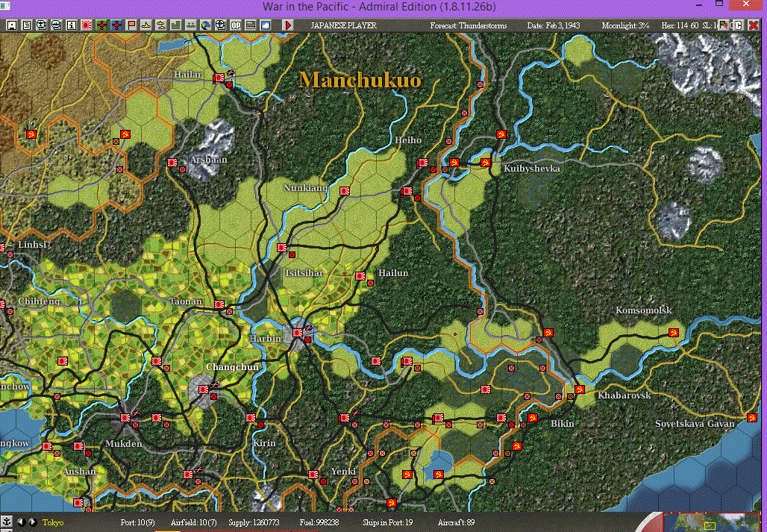Select the Japanese unit at Nunkiang
This screenshot has width=767, height=532.
click(x=345, y=191)
